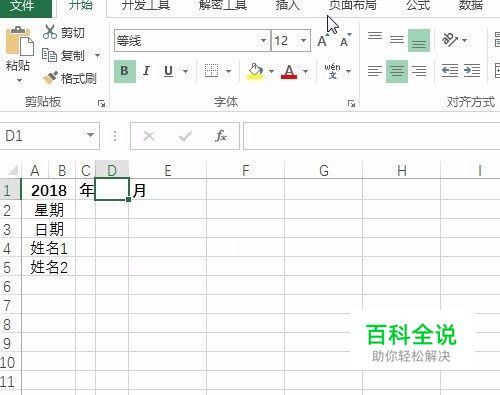The image size is (500, 395).
Task: Click the Paste clipboard icon
Action: (x=19, y=42)
